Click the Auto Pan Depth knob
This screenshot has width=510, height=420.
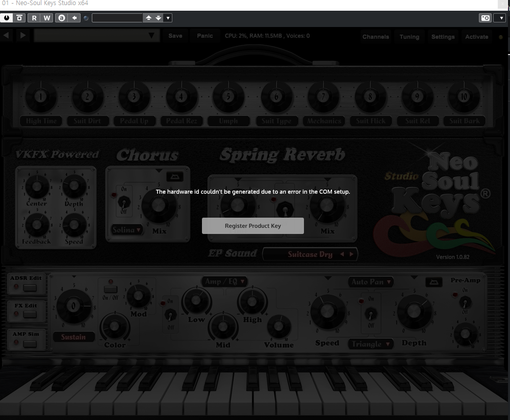tap(414, 311)
